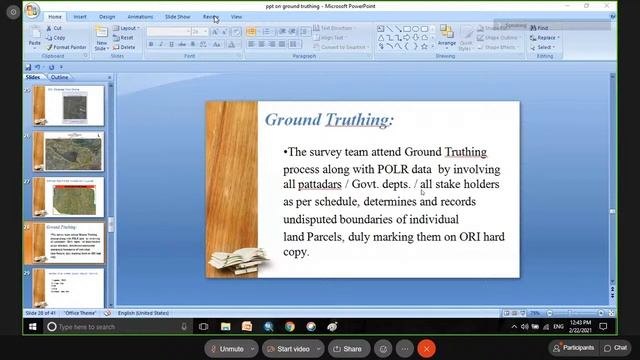Viewport: 640px width, 360px height.
Task: Open the Task View button
Action: click(203, 327)
